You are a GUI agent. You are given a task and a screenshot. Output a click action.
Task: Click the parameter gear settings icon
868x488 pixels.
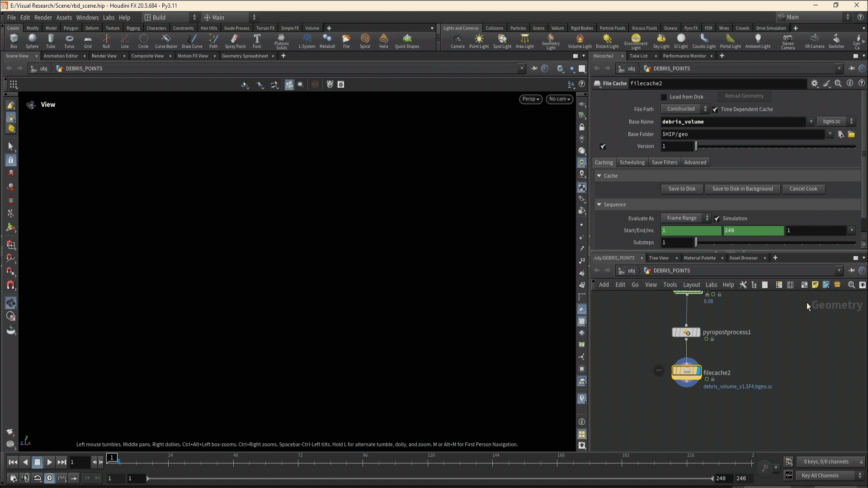[815, 84]
